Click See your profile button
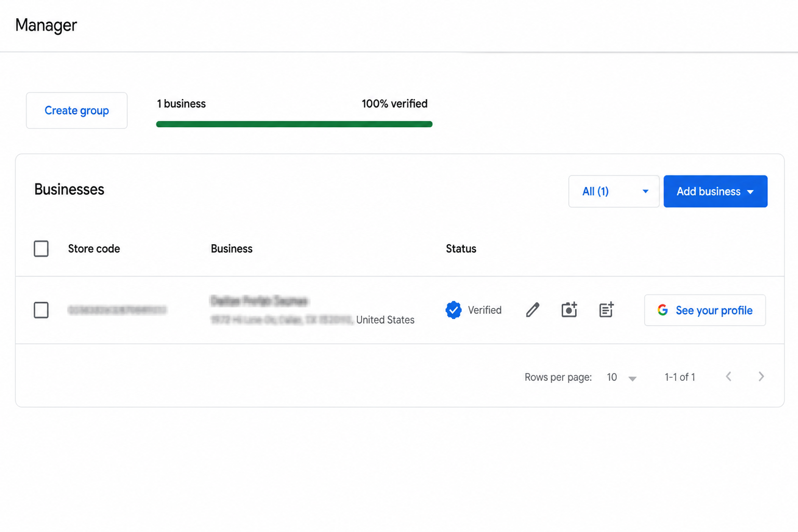798x532 pixels. click(x=705, y=310)
